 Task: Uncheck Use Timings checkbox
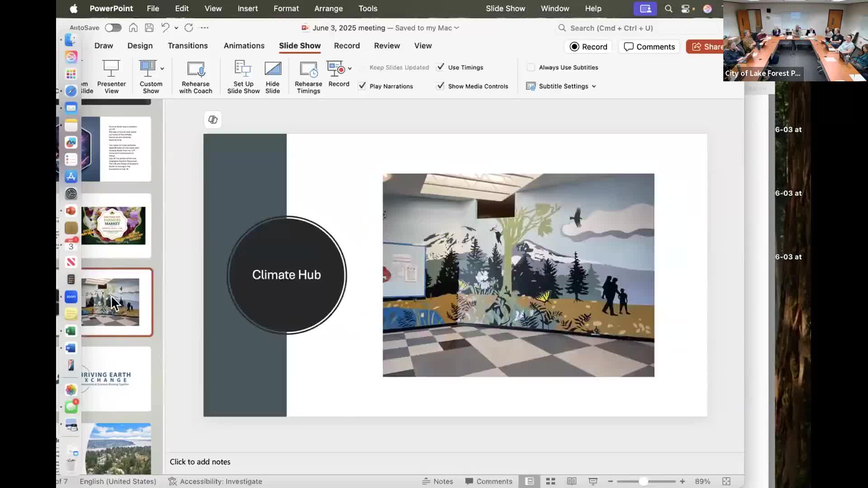coord(440,67)
